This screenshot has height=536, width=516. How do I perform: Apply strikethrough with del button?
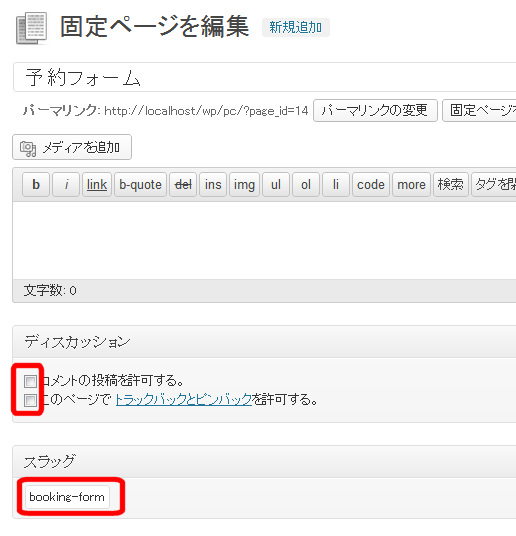tap(183, 185)
